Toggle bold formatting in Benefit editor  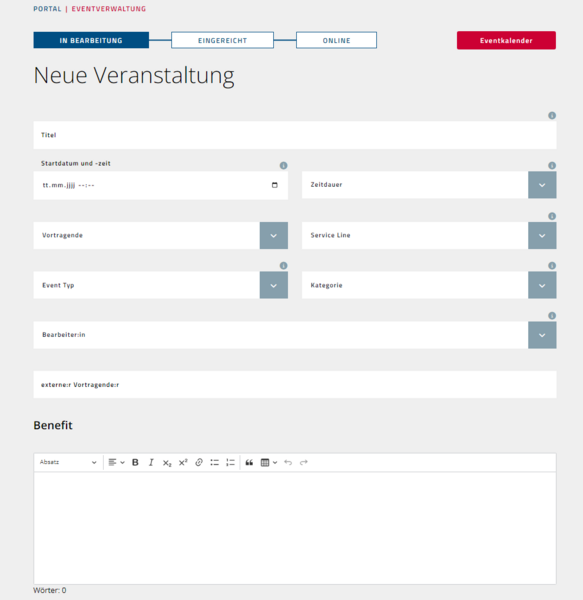(135, 462)
